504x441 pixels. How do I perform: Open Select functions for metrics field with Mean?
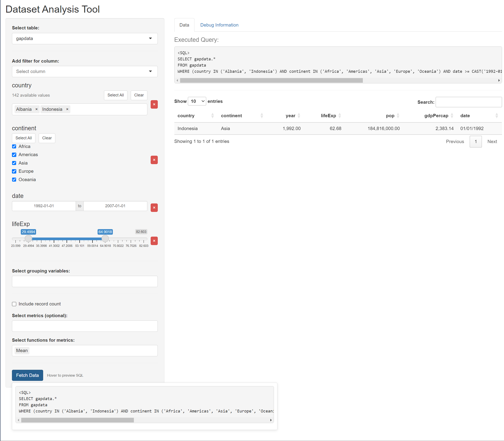pyautogui.click(x=85, y=351)
